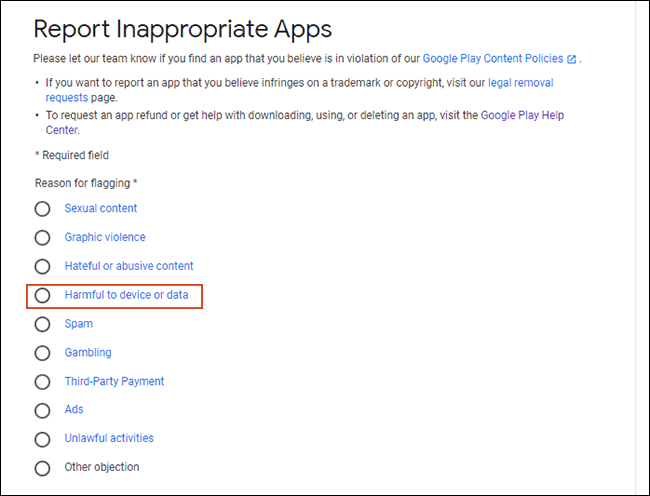Open the legal removal requests link
This screenshot has width=650, height=496.
520,83
